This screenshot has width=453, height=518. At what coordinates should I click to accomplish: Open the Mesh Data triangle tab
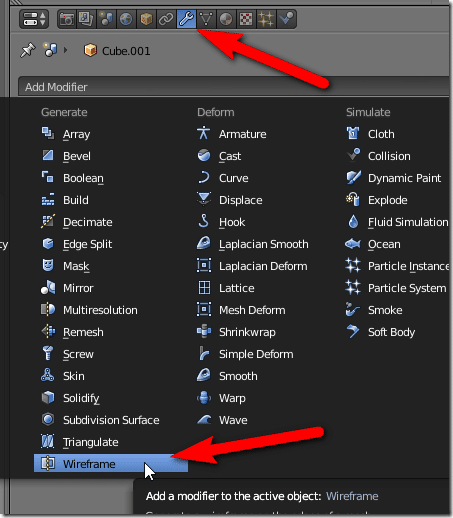pyautogui.click(x=206, y=19)
